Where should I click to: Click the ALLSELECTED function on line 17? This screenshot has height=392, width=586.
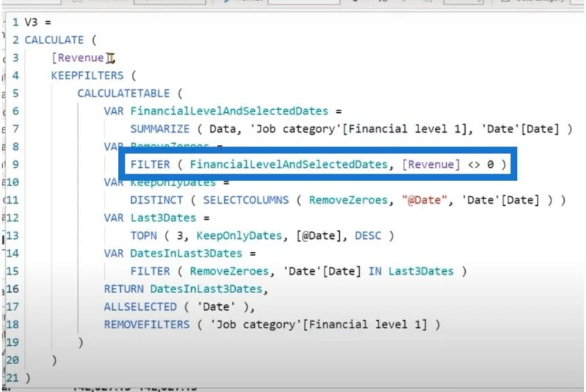pyautogui.click(x=140, y=307)
